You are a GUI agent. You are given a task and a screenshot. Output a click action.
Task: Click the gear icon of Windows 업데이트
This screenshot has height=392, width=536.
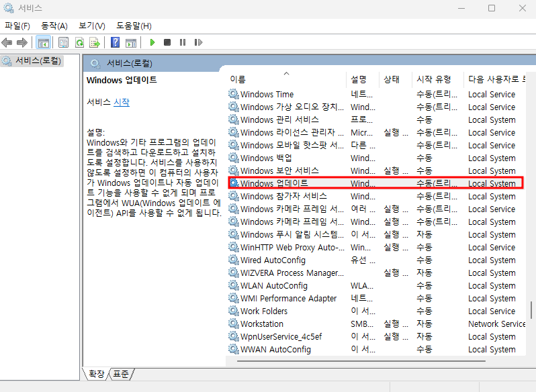click(234, 183)
